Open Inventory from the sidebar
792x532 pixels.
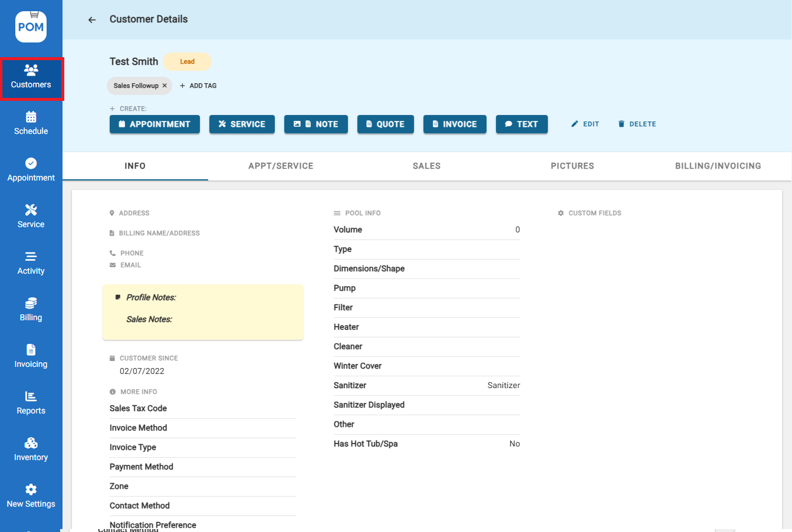[31, 449]
